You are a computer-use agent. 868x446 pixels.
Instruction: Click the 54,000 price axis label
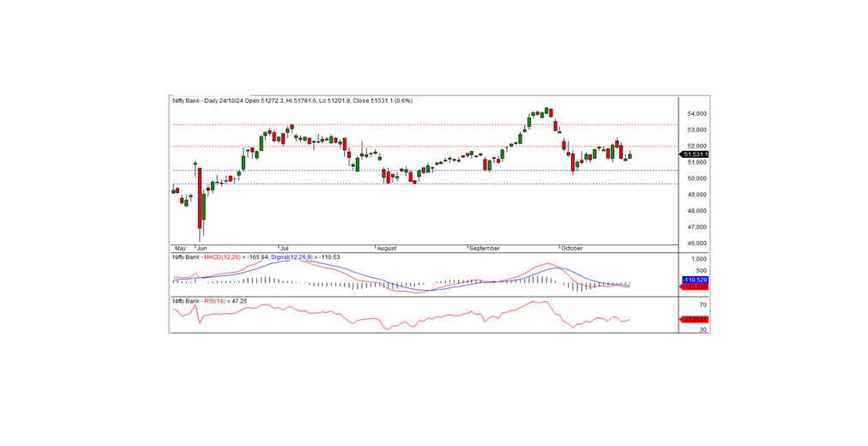(696, 114)
